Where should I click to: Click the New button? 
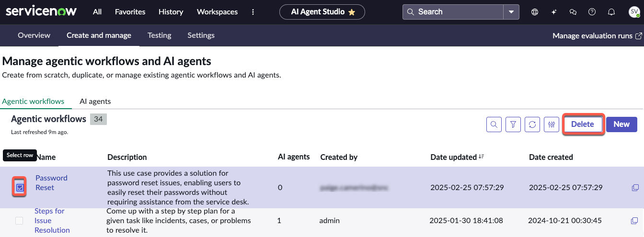621,124
